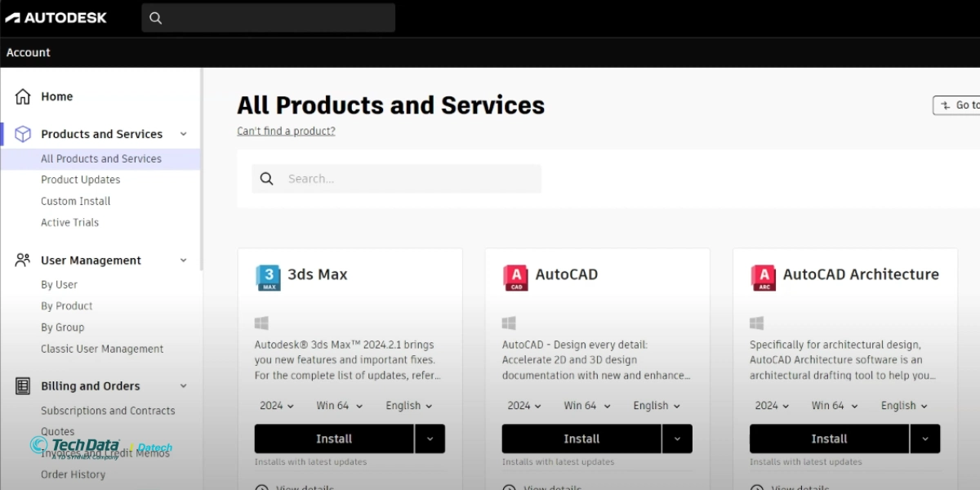Collapse the Billing and Orders section
Viewport: 980px width, 490px height.
click(x=183, y=385)
